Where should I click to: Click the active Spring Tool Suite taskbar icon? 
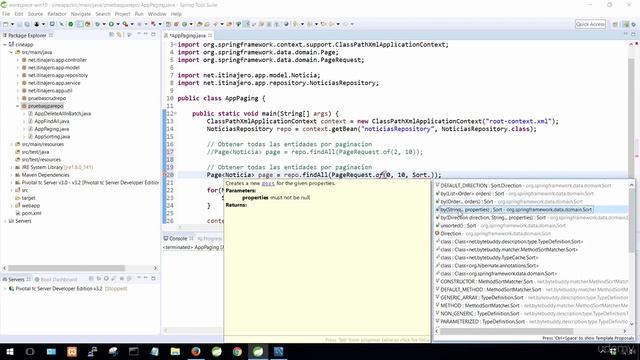click(x=258, y=351)
